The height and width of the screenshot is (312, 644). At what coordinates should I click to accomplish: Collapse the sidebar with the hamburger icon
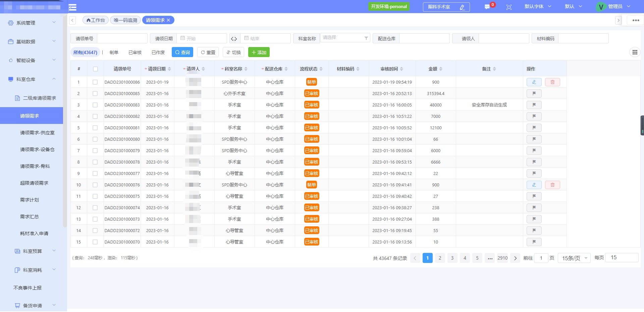pos(72,7)
